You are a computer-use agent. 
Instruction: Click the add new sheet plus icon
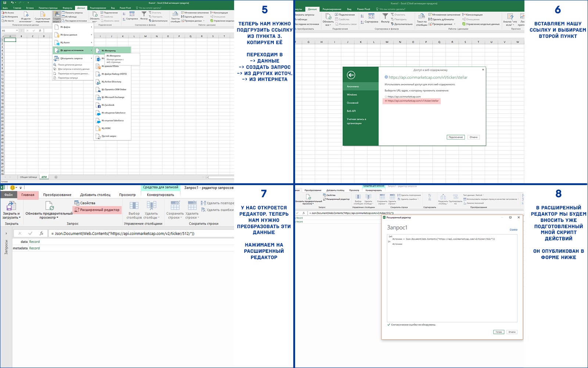point(56,177)
